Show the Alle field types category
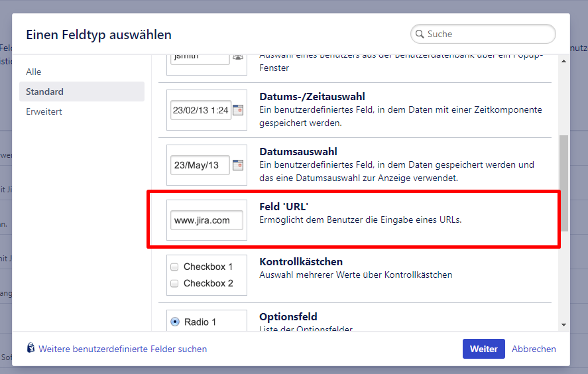Screen dimensions: 588x374 pos(34,72)
